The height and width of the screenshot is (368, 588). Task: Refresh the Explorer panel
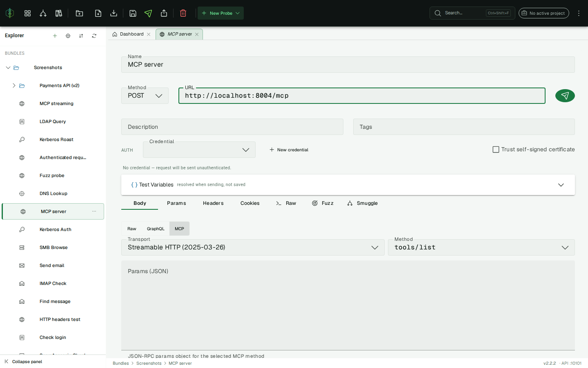point(94,36)
